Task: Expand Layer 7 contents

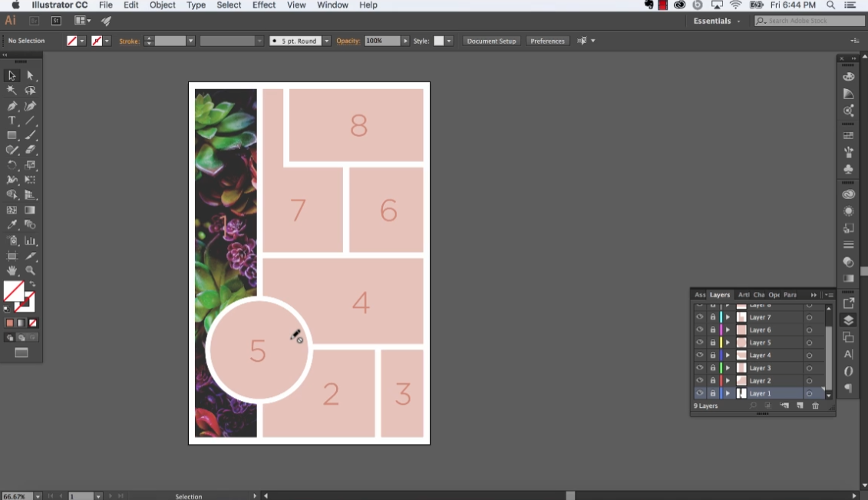Action: [x=728, y=317]
